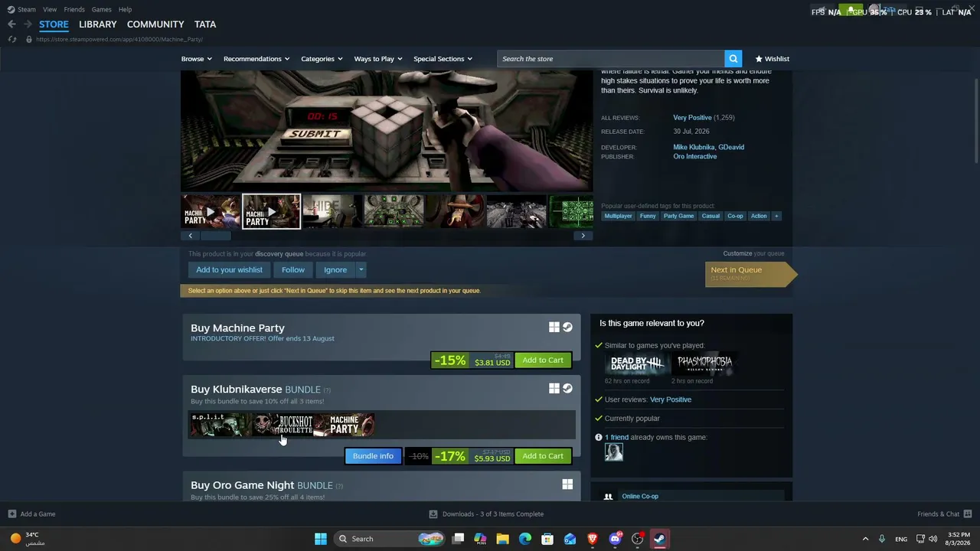This screenshot has width=980, height=551.
Task: Open Discord from the taskbar
Action: (615, 539)
